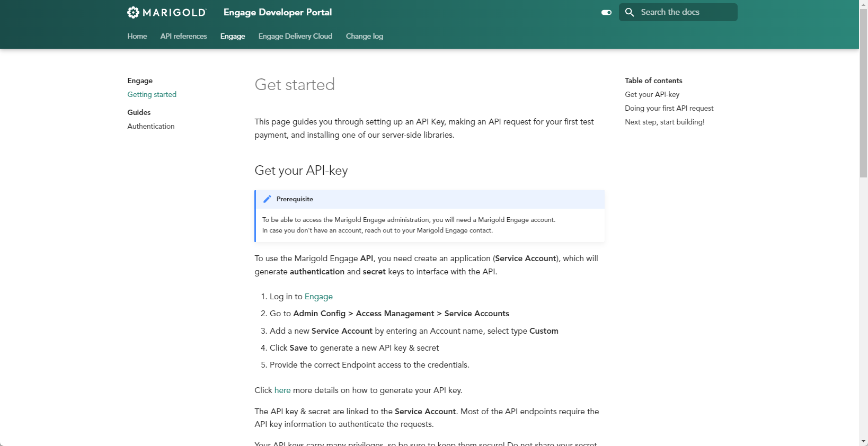Open the Authentication guide in sidebar
Image resolution: width=868 pixels, height=446 pixels.
[x=150, y=126]
